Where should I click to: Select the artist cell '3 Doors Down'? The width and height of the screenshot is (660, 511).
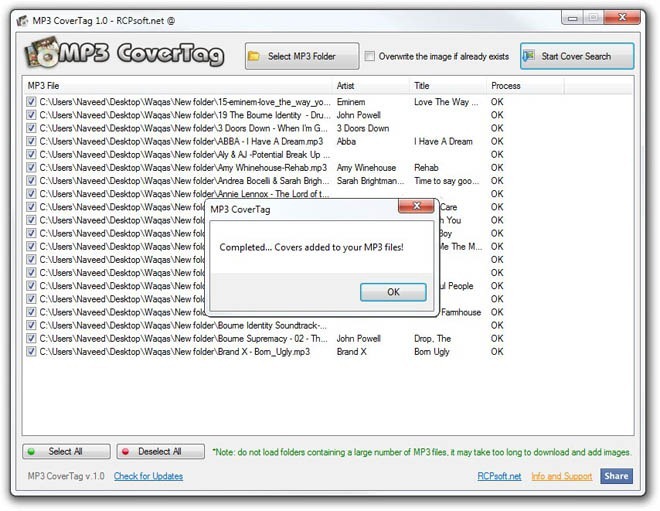[x=362, y=128]
